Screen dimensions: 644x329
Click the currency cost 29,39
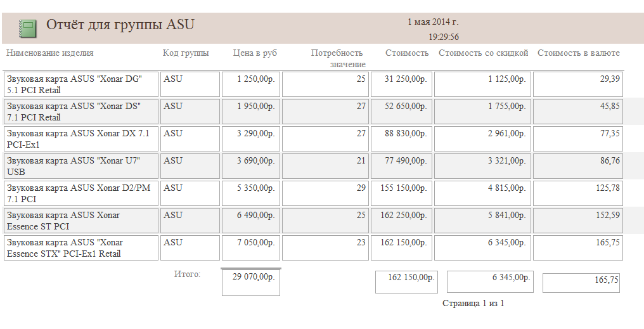tap(578, 84)
